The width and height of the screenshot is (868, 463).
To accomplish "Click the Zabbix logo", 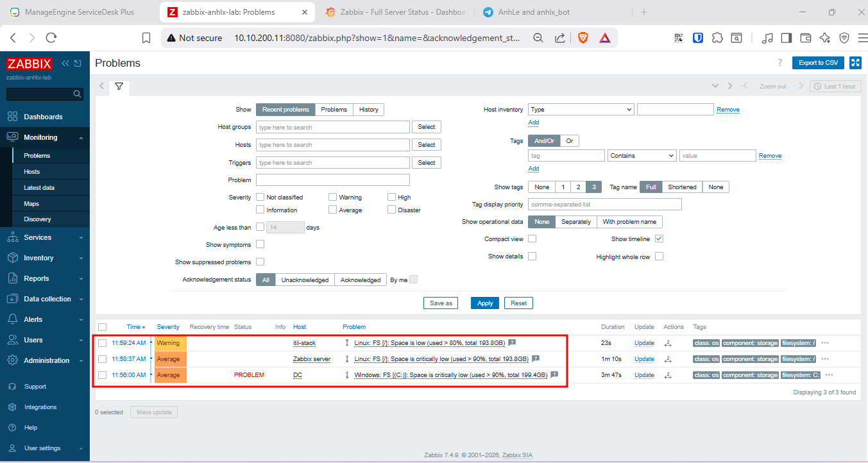I will (30, 64).
